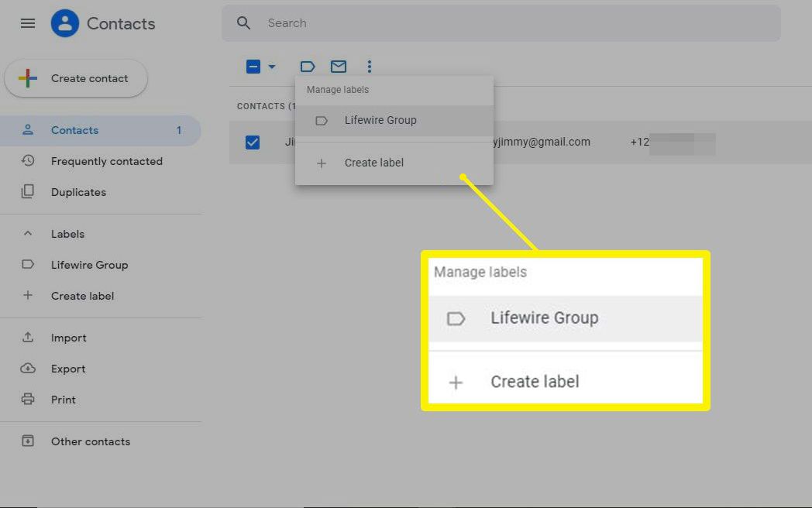Click the Manage labels toolbar icon
The width and height of the screenshot is (812, 508).
tap(308, 67)
